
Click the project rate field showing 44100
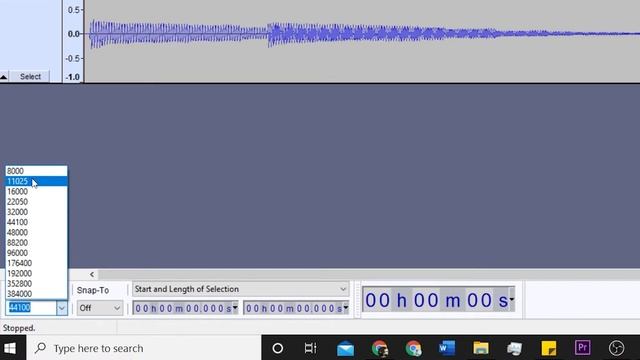(x=31, y=307)
